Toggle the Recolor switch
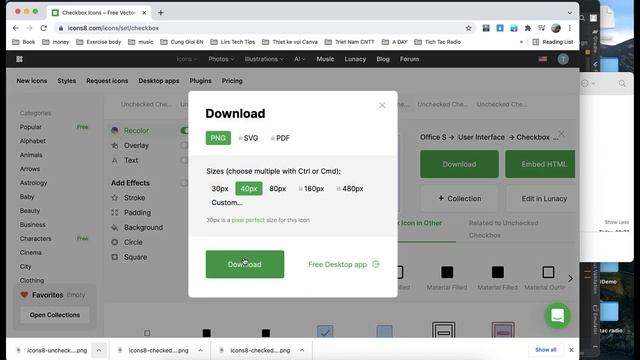Viewport: 640px width, 360px height. pos(184,131)
